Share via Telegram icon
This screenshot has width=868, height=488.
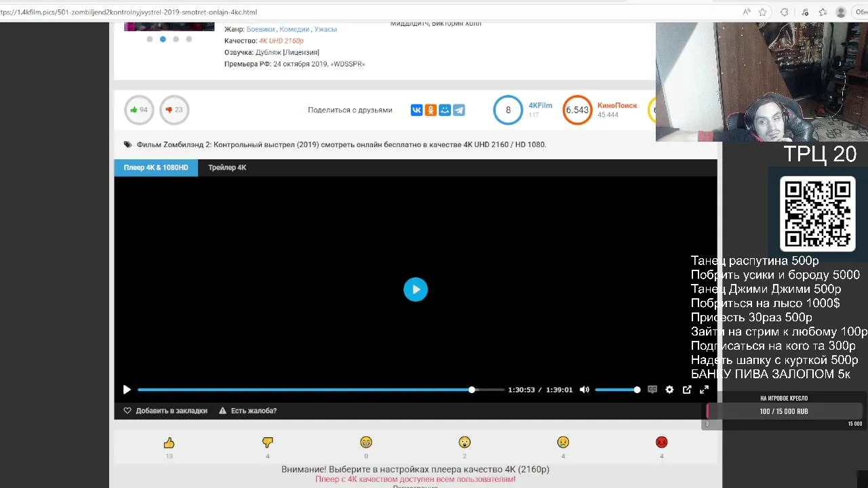[x=459, y=110]
